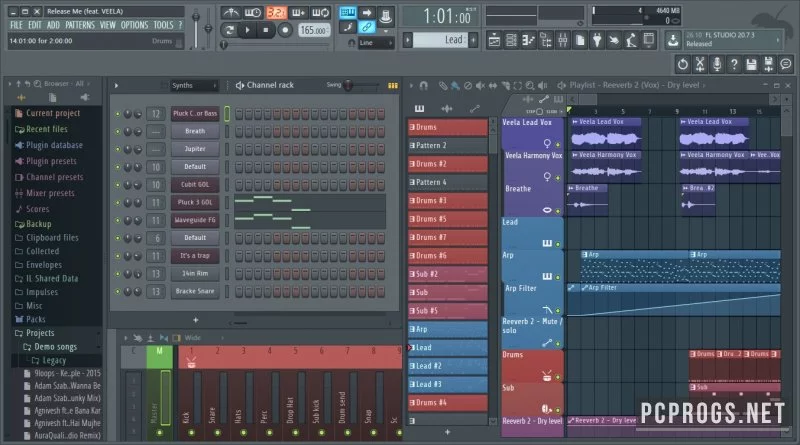Click the circular arrow undo history icon
Image resolution: width=800 pixels, height=445 pixels.
click(683, 64)
